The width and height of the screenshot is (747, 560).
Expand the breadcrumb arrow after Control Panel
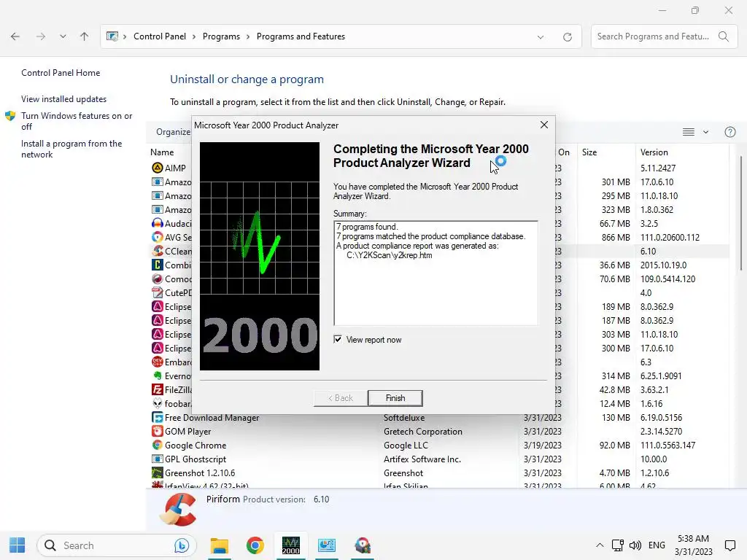coord(194,36)
